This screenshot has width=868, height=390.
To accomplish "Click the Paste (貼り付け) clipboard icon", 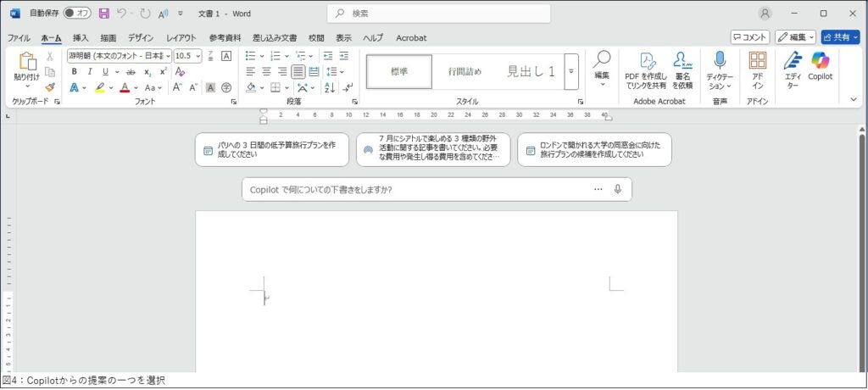I will tap(27, 62).
